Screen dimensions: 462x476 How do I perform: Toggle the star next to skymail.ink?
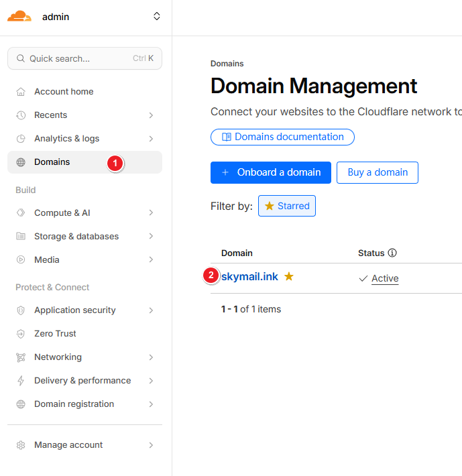coord(289,276)
